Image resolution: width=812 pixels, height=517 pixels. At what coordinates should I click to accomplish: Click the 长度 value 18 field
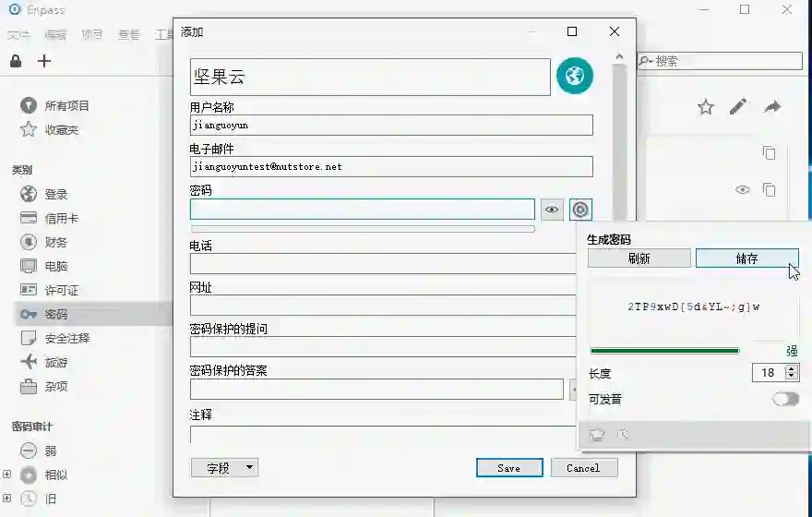(769, 372)
